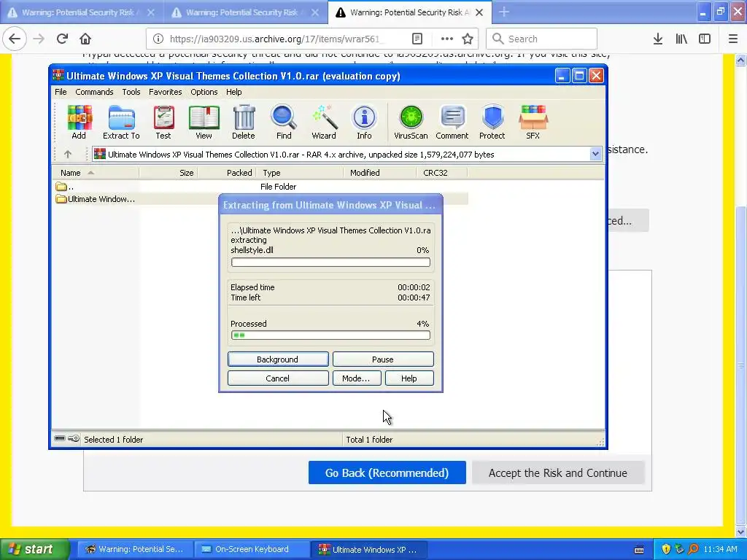Open Firefox hamburger menu
747x560 pixels.
click(x=733, y=39)
